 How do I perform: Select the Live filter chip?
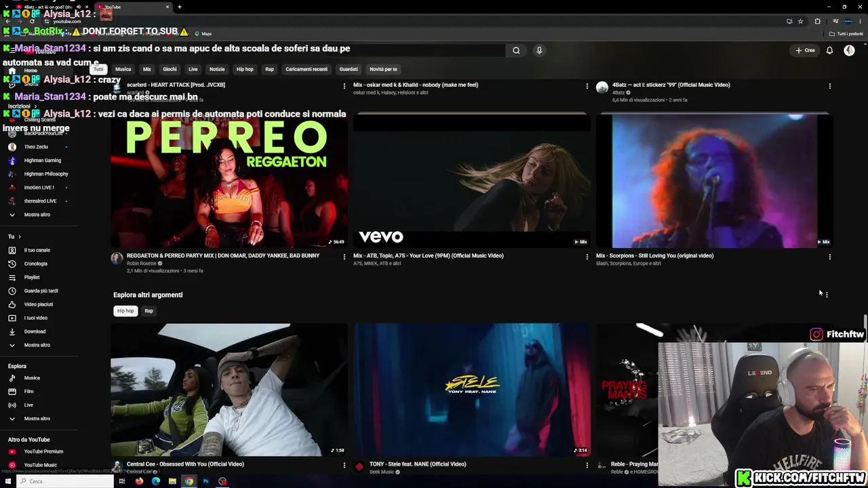[193, 69]
